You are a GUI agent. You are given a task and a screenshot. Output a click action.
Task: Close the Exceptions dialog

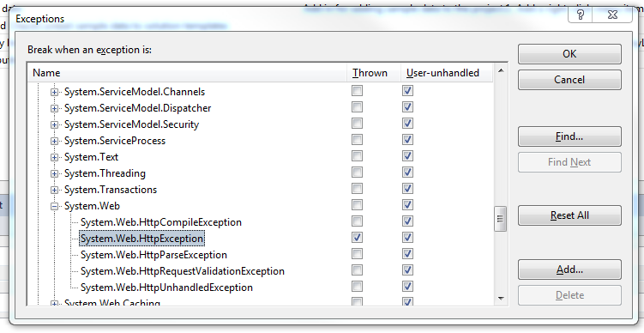(x=612, y=15)
